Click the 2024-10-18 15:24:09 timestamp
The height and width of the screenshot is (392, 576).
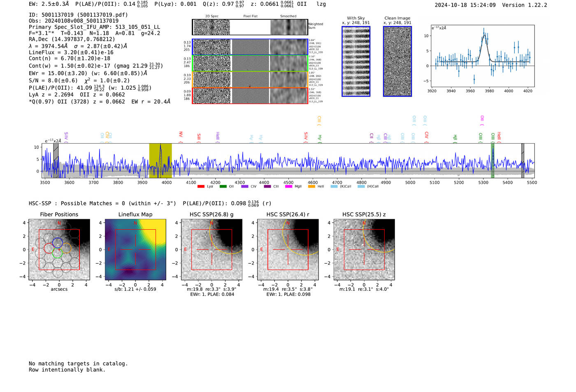click(x=465, y=5)
